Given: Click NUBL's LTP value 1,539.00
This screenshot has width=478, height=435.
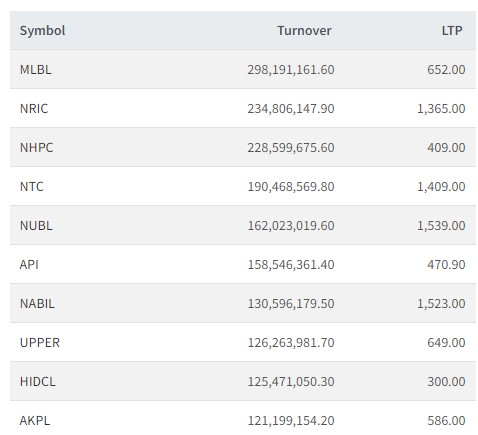Looking at the screenshot, I should pos(441,226).
